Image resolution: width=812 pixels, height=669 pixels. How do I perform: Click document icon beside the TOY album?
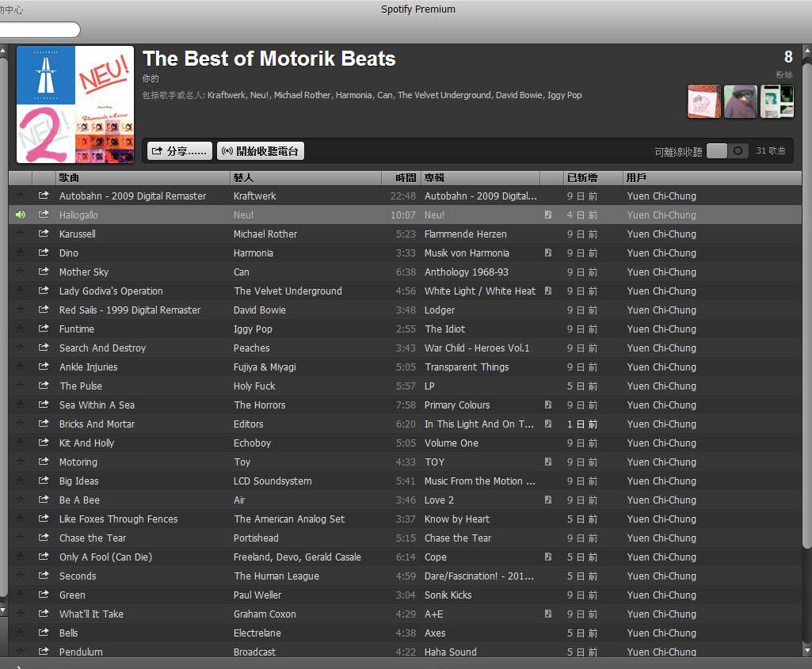click(x=547, y=462)
